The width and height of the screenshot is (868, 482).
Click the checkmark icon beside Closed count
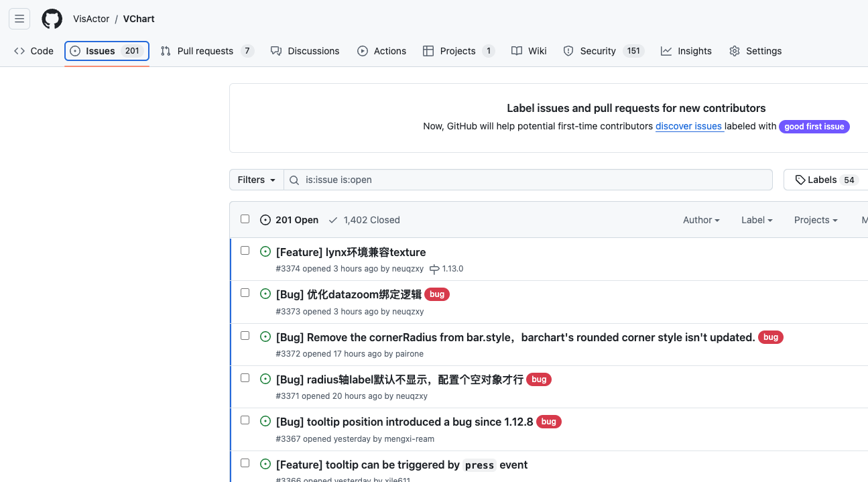[333, 220]
